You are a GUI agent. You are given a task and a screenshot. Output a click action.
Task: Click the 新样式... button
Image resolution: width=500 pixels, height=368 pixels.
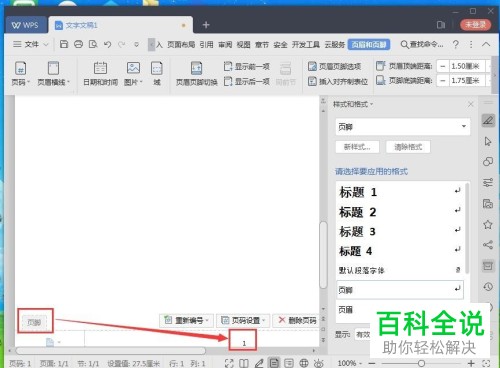click(357, 147)
